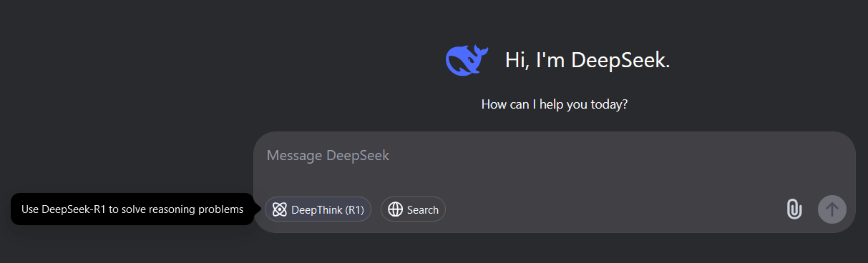Click the DeepSeek whale logo
This screenshot has height=263, width=868.
point(467,60)
